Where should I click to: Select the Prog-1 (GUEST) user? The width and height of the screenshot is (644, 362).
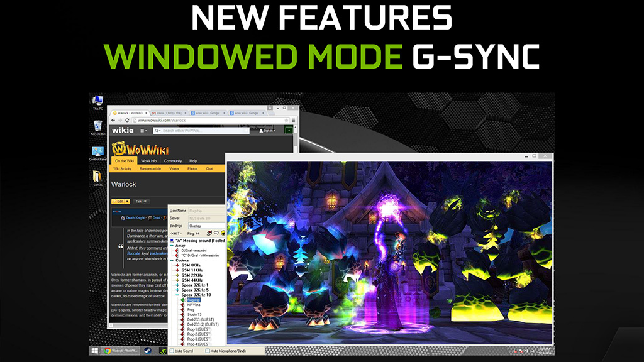point(199,329)
